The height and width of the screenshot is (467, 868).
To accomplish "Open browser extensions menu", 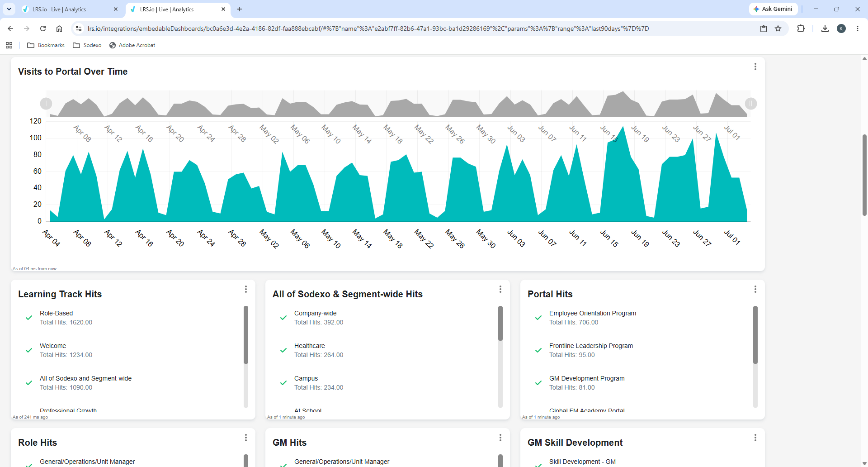I will pos(801,29).
